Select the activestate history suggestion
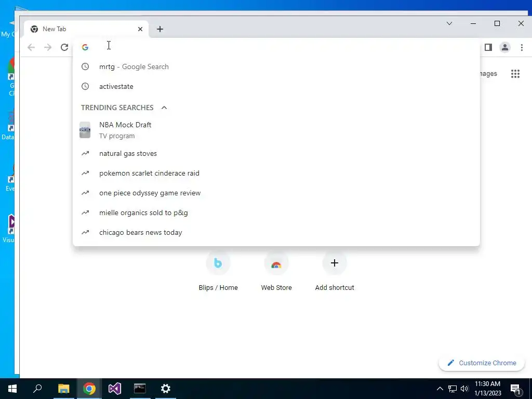This screenshot has width=532, height=399. [276, 87]
